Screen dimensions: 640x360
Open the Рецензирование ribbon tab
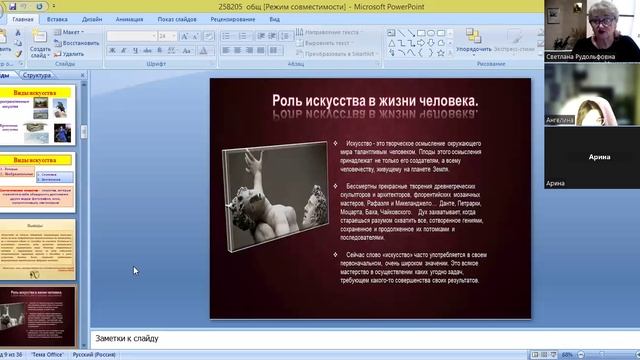click(x=233, y=19)
